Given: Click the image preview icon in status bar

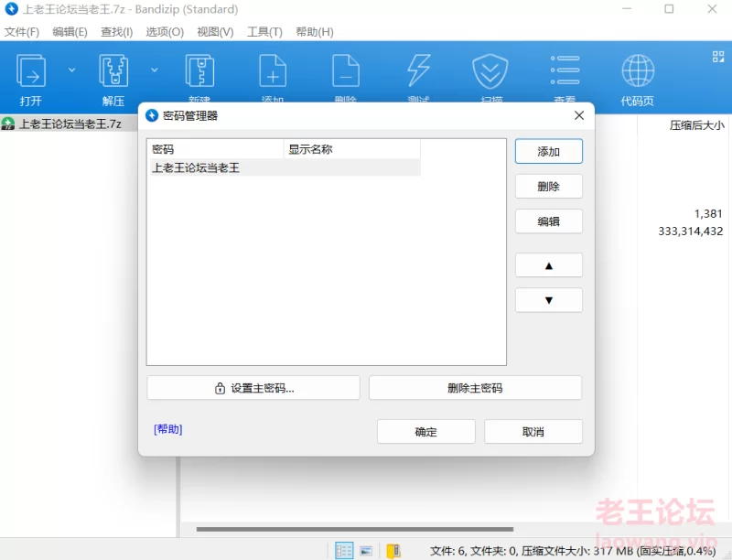Looking at the screenshot, I should coord(366,551).
